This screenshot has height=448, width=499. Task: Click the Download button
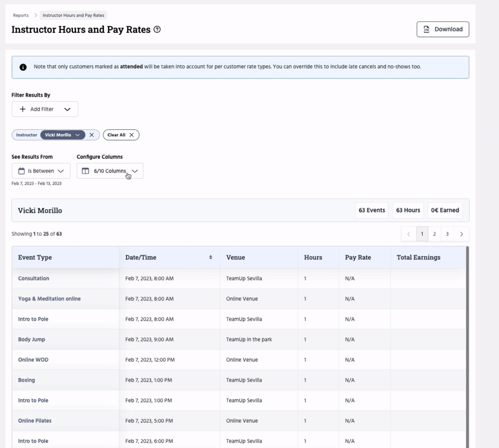click(443, 29)
